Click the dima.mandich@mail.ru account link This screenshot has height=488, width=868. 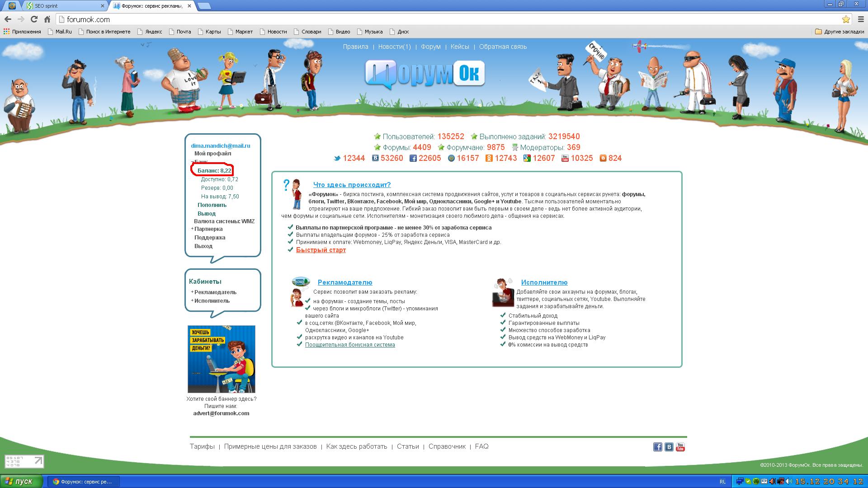221,146
